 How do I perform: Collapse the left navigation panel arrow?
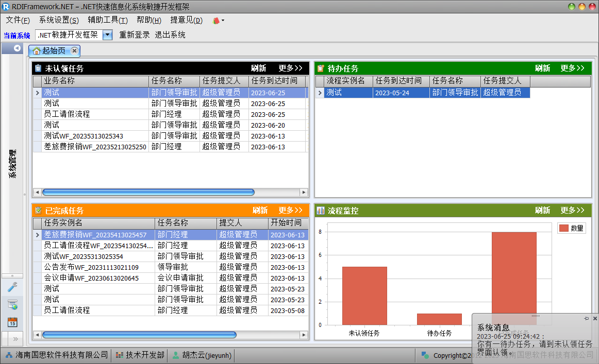17,48
